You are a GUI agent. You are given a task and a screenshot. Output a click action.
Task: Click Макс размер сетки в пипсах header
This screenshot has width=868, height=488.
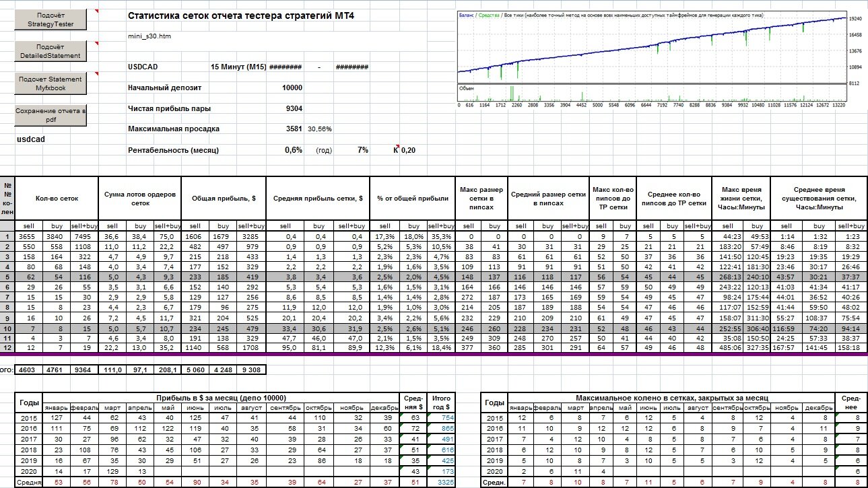tap(481, 199)
